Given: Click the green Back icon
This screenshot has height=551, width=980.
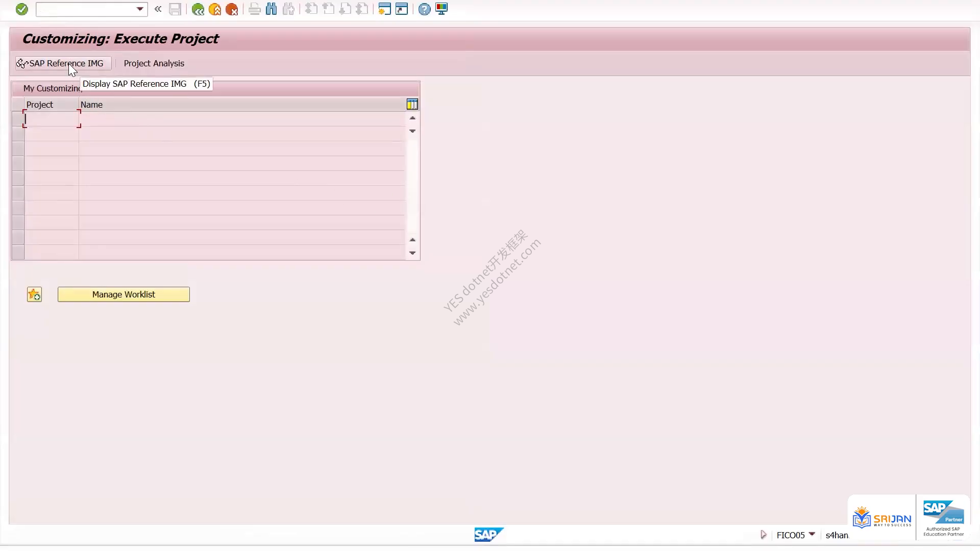Looking at the screenshot, I should click(198, 9).
